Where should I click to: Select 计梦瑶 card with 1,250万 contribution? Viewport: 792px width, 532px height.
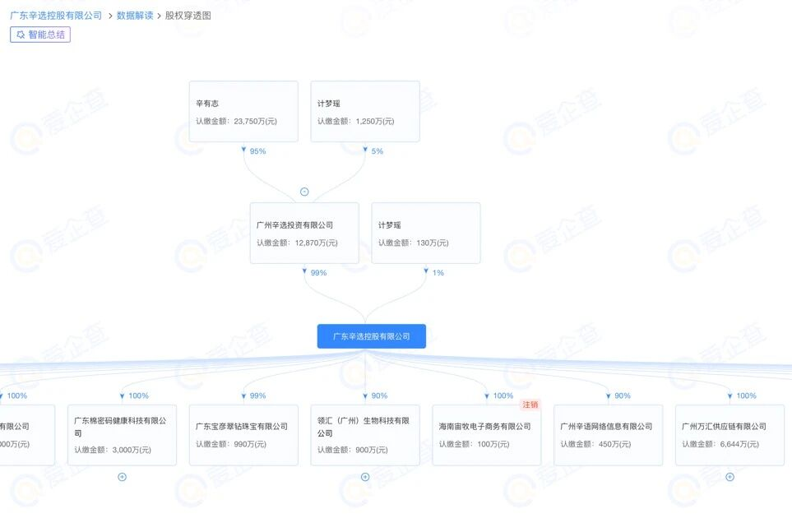click(365, 111)
